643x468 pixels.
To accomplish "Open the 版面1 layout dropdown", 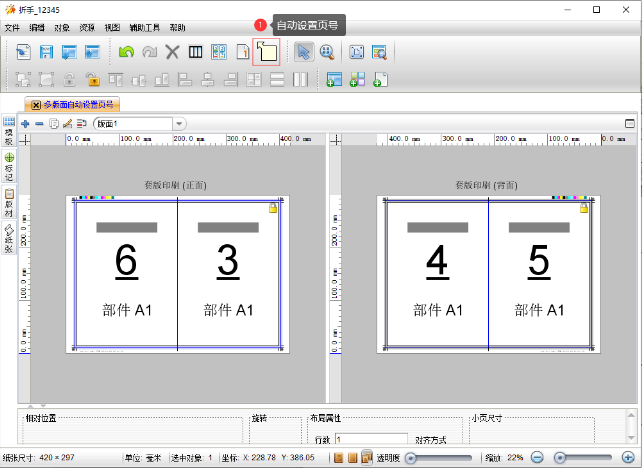I will pyautogui.click(x=180, y=123).
